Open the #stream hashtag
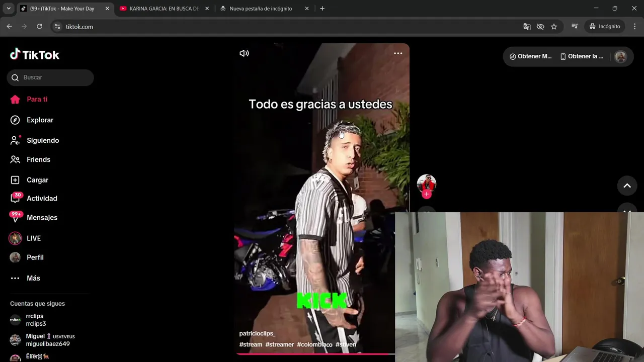 tap(251, 344)
